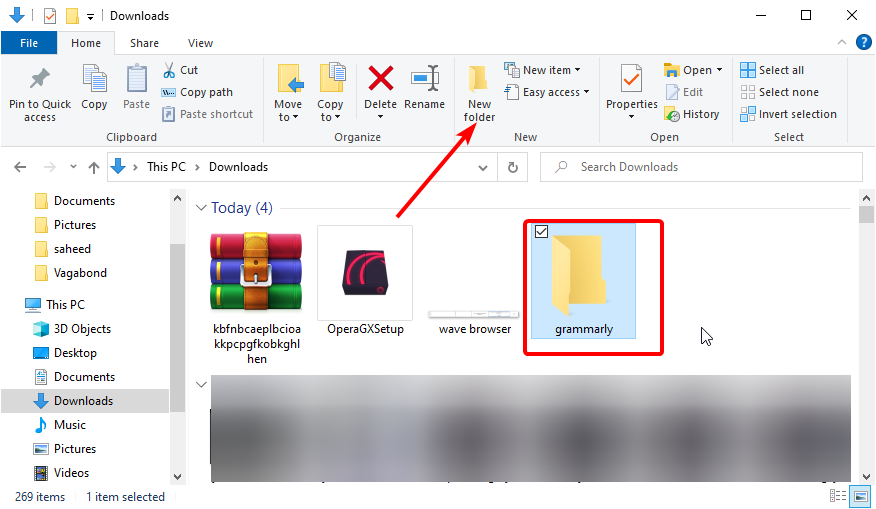The width and height of the screenshot is (876, 509).
Task: Switch to the View ribbon tab
Action: pyautogui.click(x=200, y=43)
